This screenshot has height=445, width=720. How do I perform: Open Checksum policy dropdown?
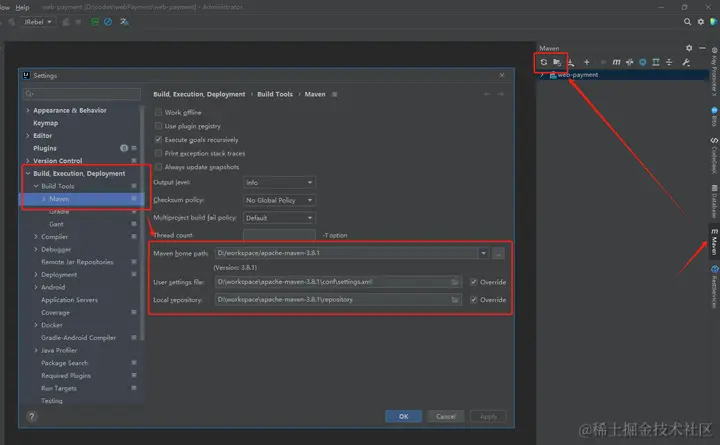click(x=279, y=200)
